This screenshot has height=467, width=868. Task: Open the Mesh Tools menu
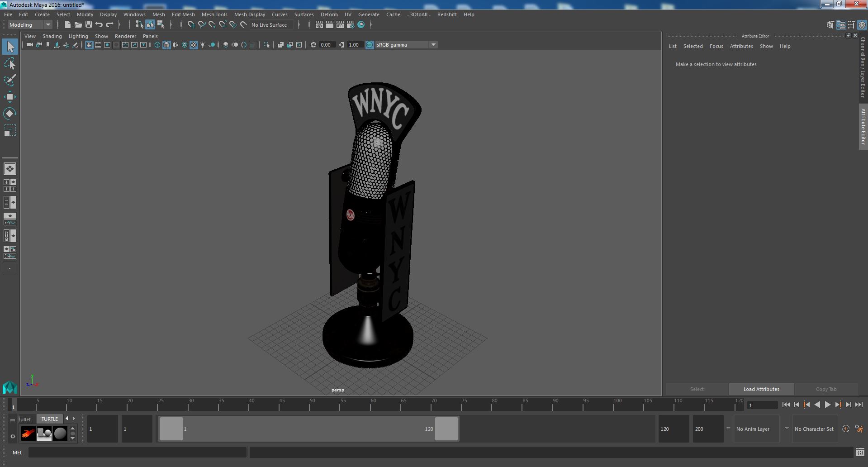(x=214, y=14)
